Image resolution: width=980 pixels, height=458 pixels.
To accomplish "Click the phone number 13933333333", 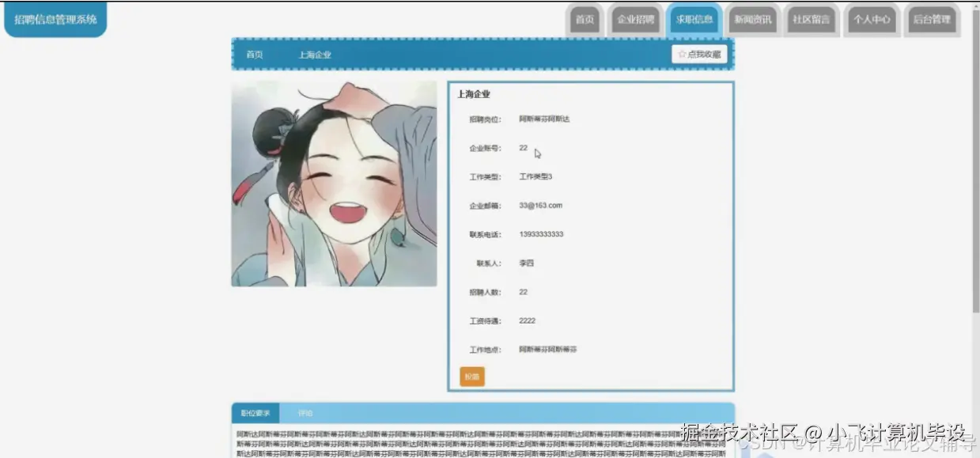I will tap(541, 234).
